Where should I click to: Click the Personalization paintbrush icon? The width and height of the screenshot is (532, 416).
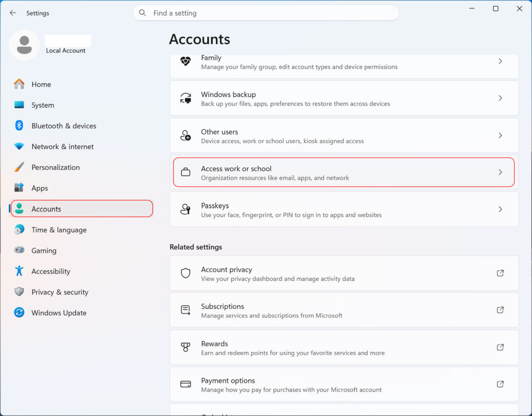tap(19, 167)
